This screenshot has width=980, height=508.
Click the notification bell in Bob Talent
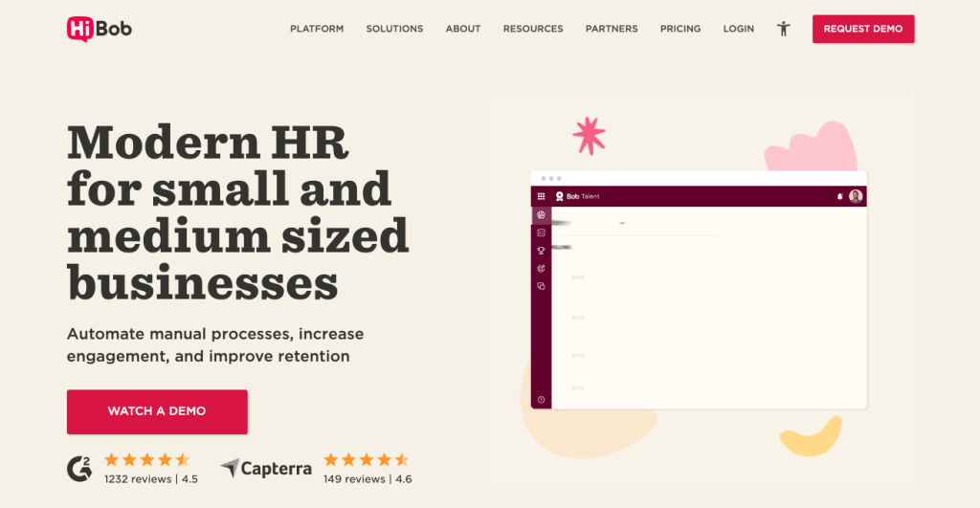click(839, 196)
